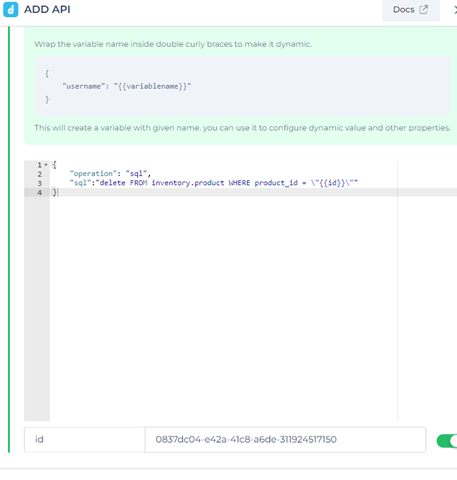Place cursor on the "operation" key
This screenshot has height=480, width=457.
(93, 174)
